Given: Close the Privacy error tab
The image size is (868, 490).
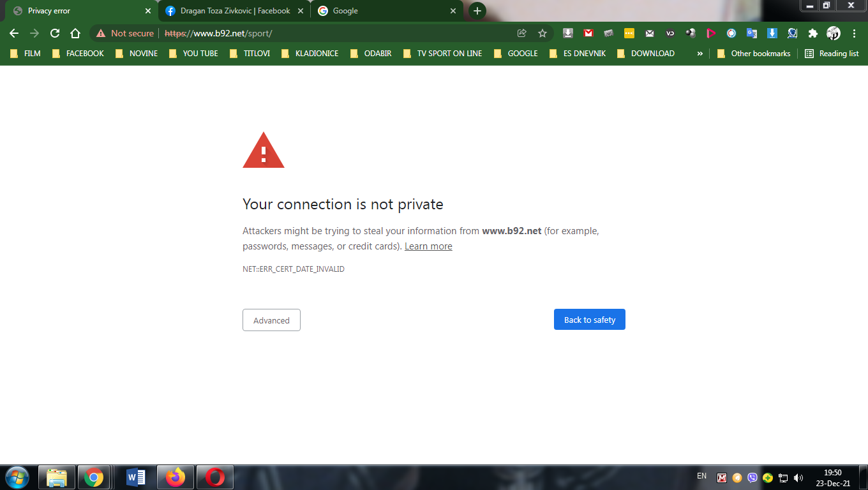Looking at the screenshot, I should 148,11.
